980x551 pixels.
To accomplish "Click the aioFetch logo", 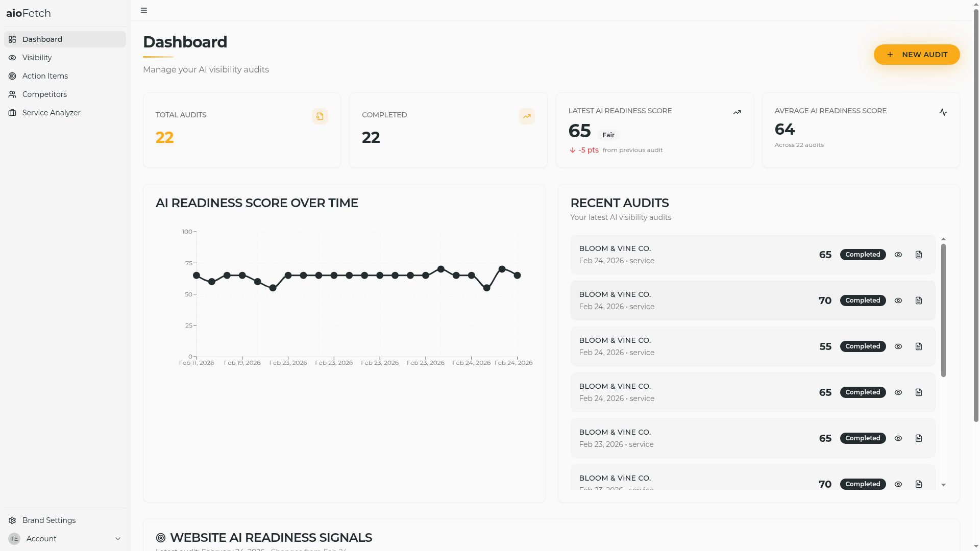I will click(x=28, y=13).
